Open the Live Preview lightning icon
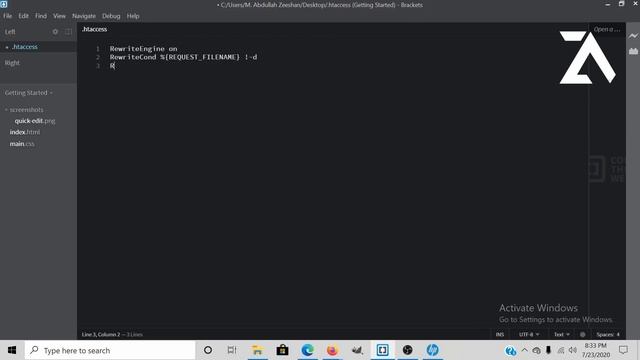The width and height of the screenshot is (640, 360). point(633,36)
